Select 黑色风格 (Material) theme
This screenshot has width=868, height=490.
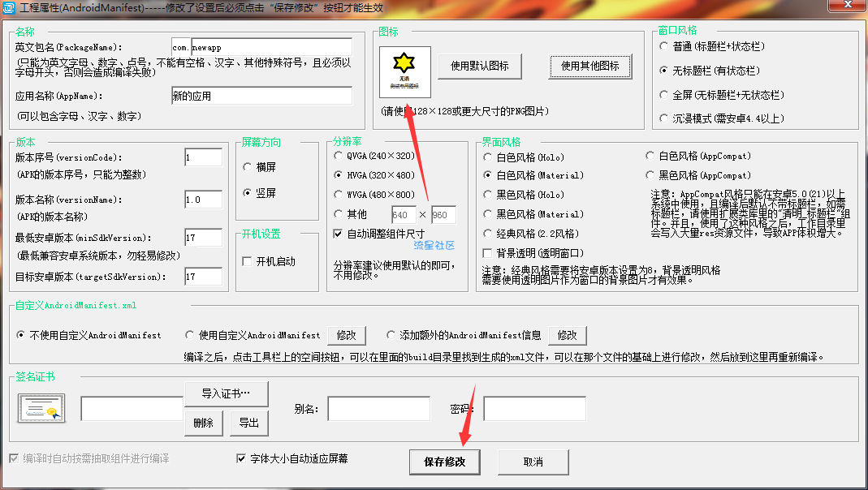pos(533,214)
